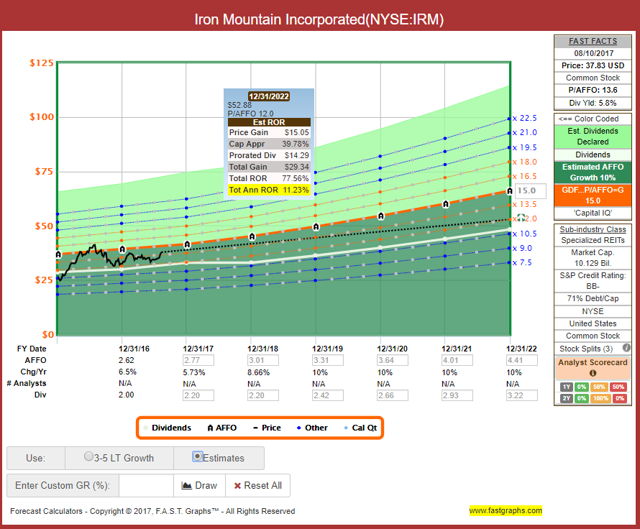Click the P/AFFO: 13.6 fact

(593, 90)
